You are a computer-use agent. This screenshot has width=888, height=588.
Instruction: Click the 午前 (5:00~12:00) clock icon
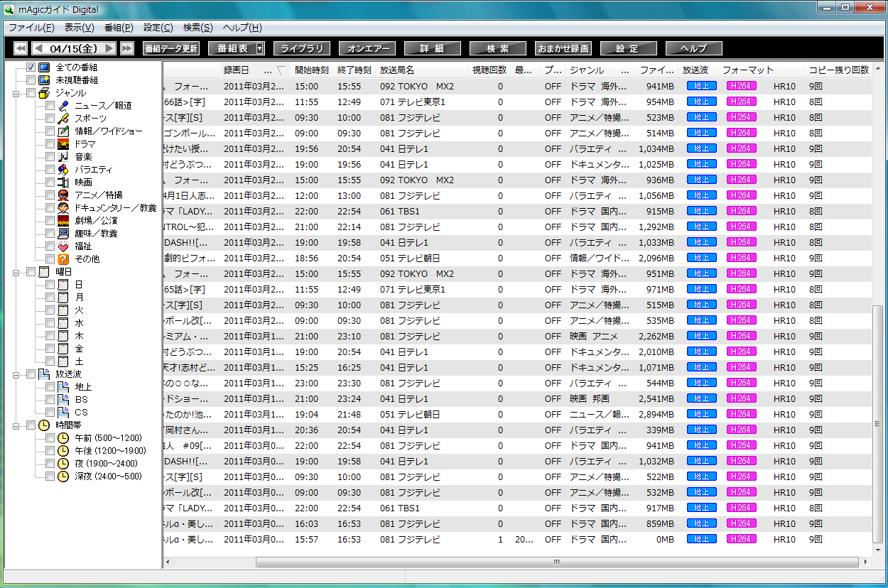click(x=63, y=438)
